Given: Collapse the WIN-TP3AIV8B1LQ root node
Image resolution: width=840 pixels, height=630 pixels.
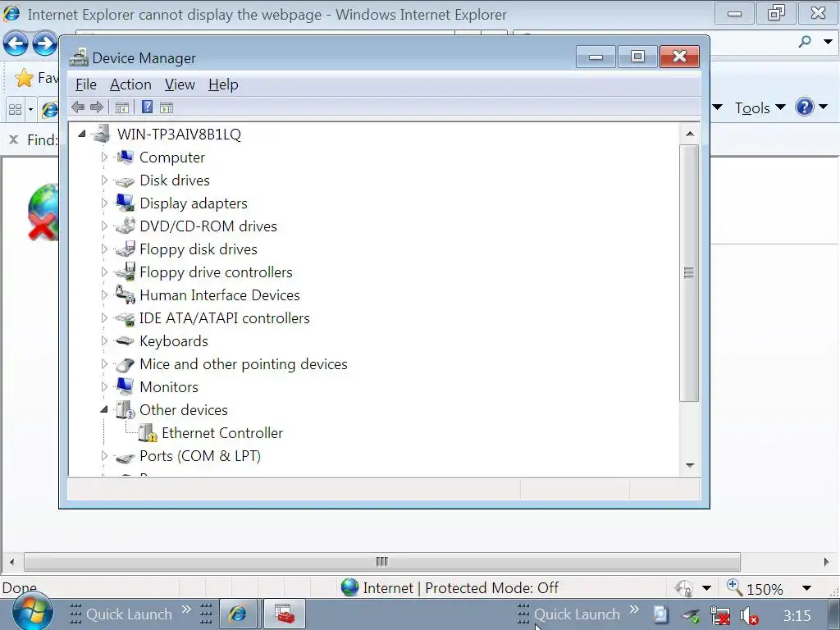Looking at the screenshot, I should pyautogui.click(x=82, y=134).
